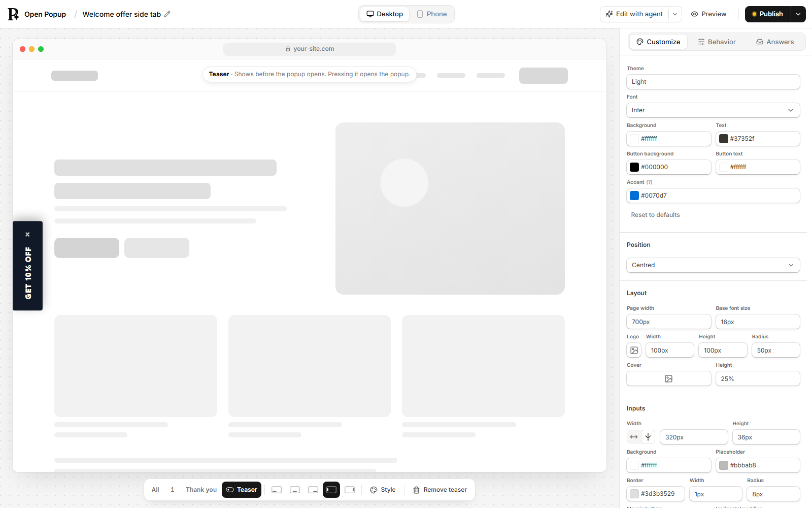The height and width of the screenshot is (508, 812).
Task: Select the Customize tab
Action: click(658, 42)
